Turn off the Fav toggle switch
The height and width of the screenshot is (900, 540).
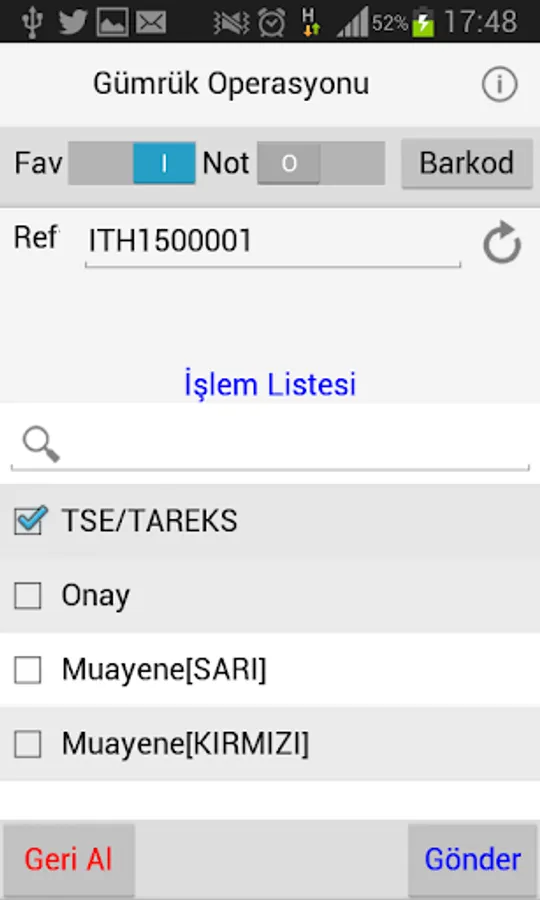pos(131,164)
